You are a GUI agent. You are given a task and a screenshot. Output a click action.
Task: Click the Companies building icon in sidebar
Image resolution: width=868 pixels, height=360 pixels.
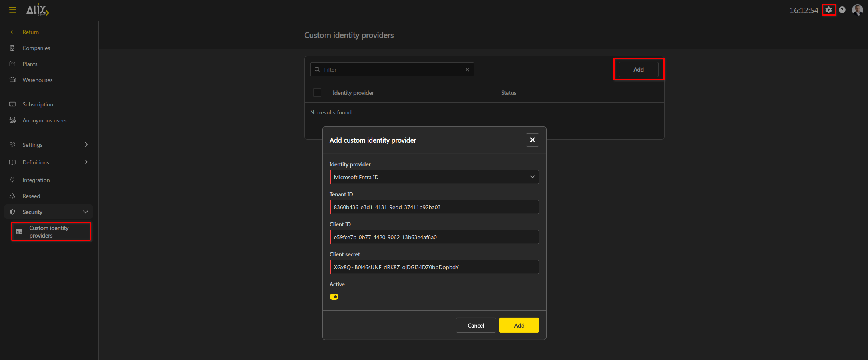click(x=12, y=48)
